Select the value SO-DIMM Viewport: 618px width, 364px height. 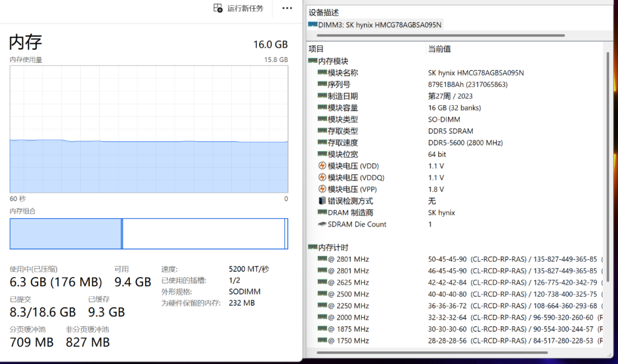pyautogui.click(x=444, y=119)
